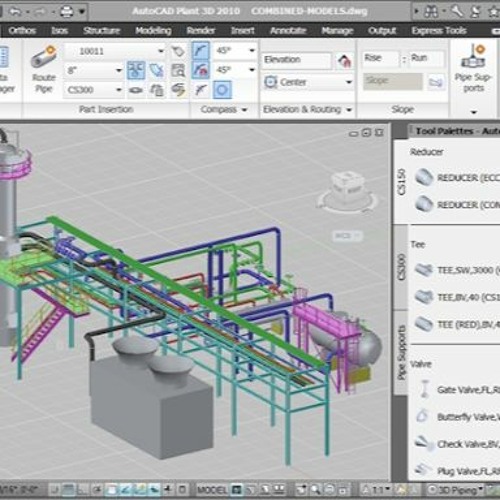Pick the Gate Valve,FL tool from the palette

coord(458,389)
